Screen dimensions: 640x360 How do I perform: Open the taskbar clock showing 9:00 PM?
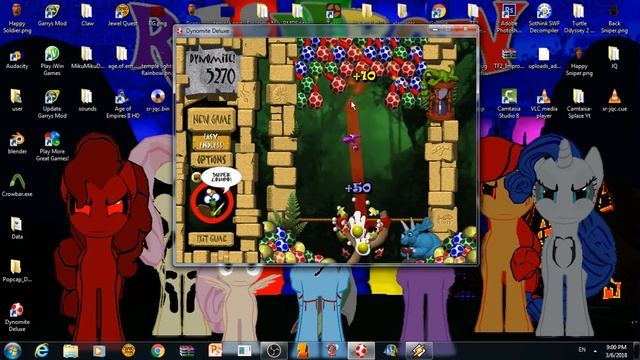[616, 351]
